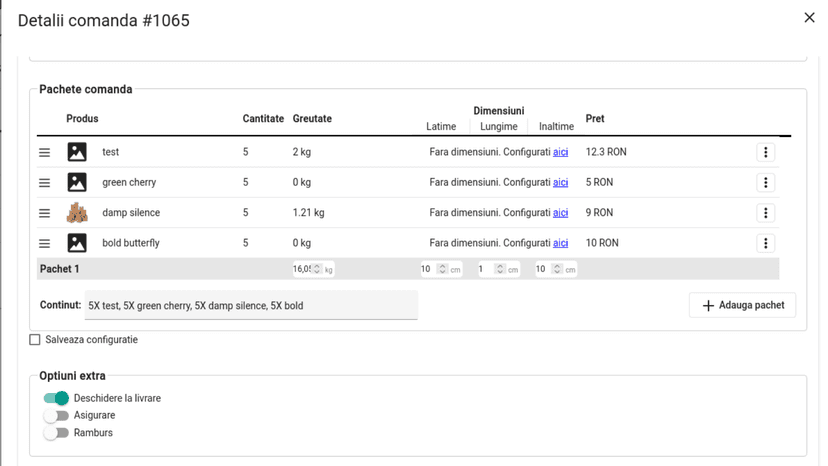Click the drag handle of bold butterfly row
The width and height of the screenshot is (828, 466).
[x=44, y=244]
